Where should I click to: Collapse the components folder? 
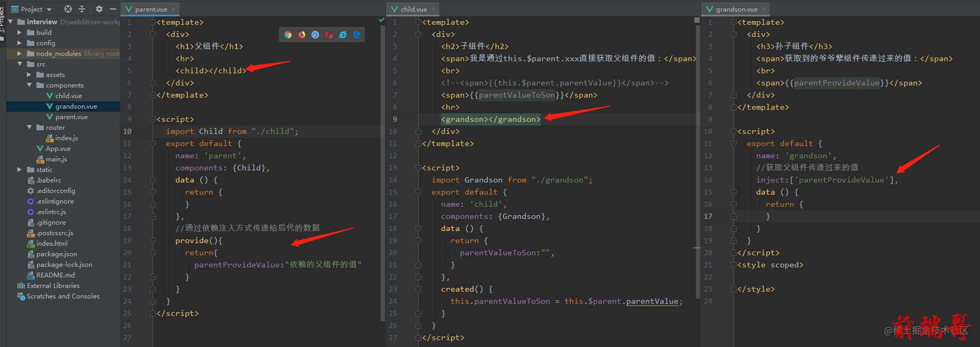click(x=29, y=85)
